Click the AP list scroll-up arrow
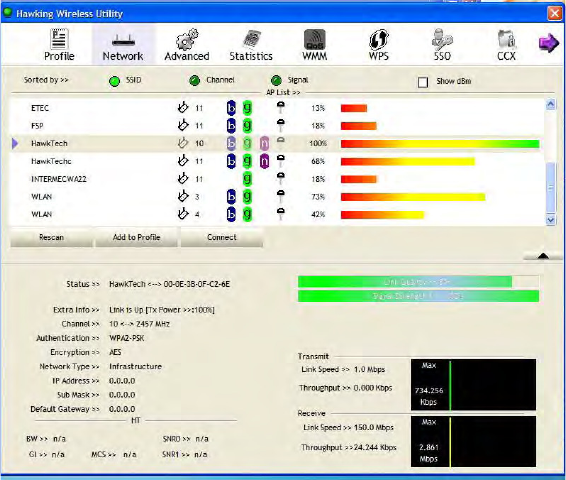The height and width of the screenshot is (480, 566). pyautogui.click(x=550, y=105)
